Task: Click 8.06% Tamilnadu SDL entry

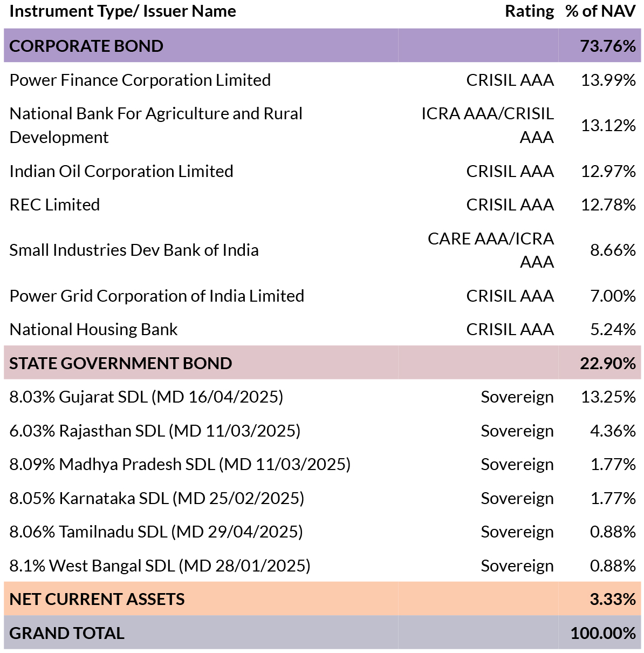Action: point(156,532)
